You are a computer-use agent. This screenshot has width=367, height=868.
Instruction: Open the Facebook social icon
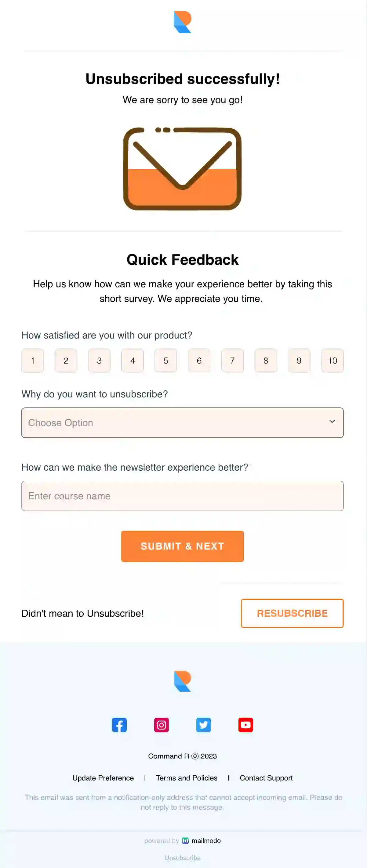point(120,725)
